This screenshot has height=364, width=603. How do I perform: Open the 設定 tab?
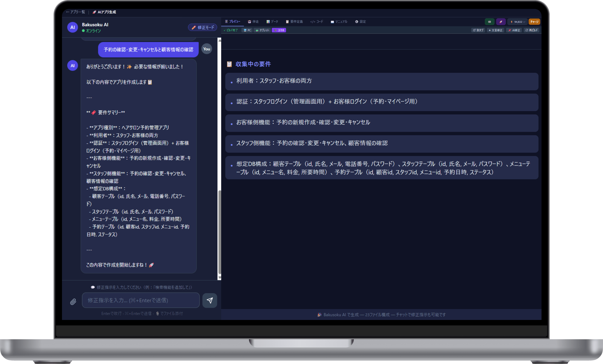pyautogui.click(x=360, y=21)
